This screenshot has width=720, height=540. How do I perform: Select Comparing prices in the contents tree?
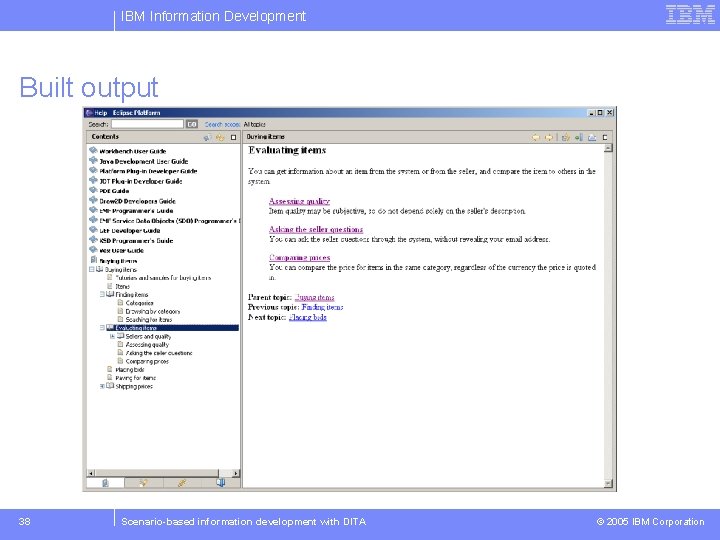pyautogui.click(x=147, y=361)
